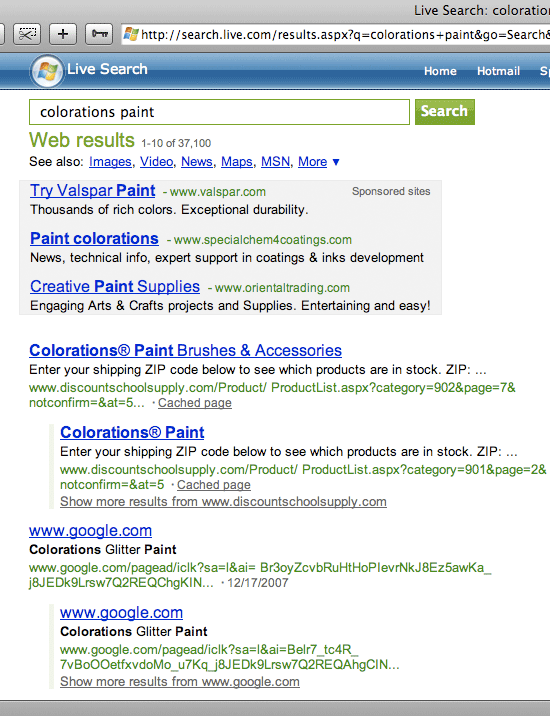This screenshot has width=550, height=716.
Task: Click the key icon toolbar button
Action: point(99,34)
